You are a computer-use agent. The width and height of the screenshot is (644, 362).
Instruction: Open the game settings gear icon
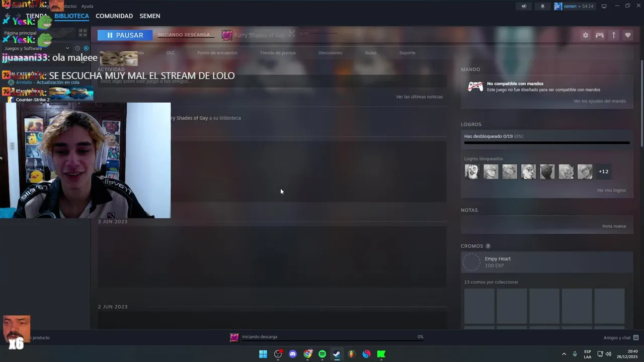pos(586,35)
